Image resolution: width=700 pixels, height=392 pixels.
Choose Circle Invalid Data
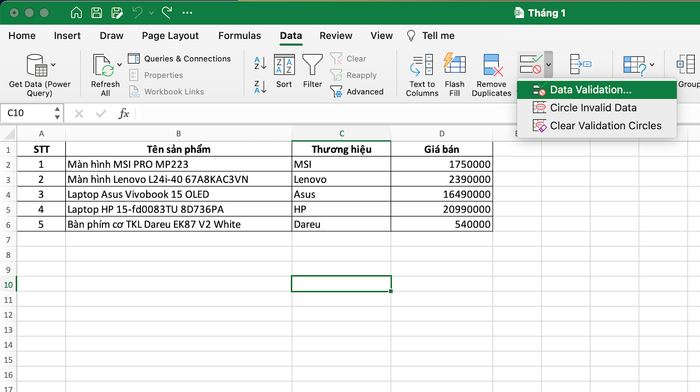tap(596, 108)
